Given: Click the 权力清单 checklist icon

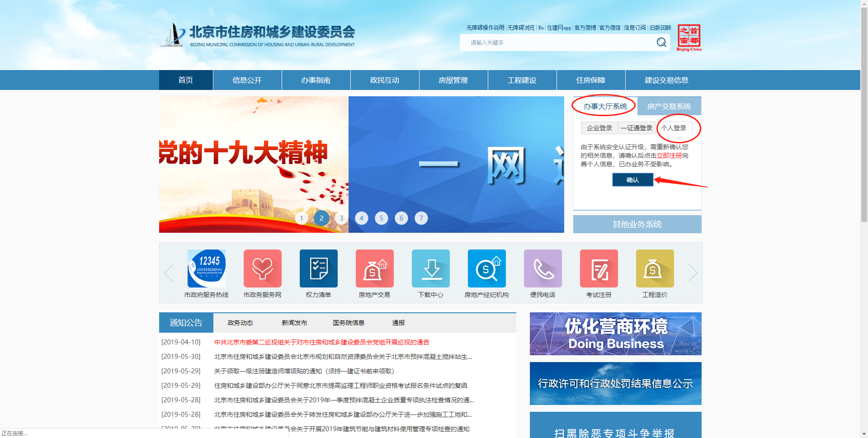Looking at the screenshot, I should (x=319, y=268).
